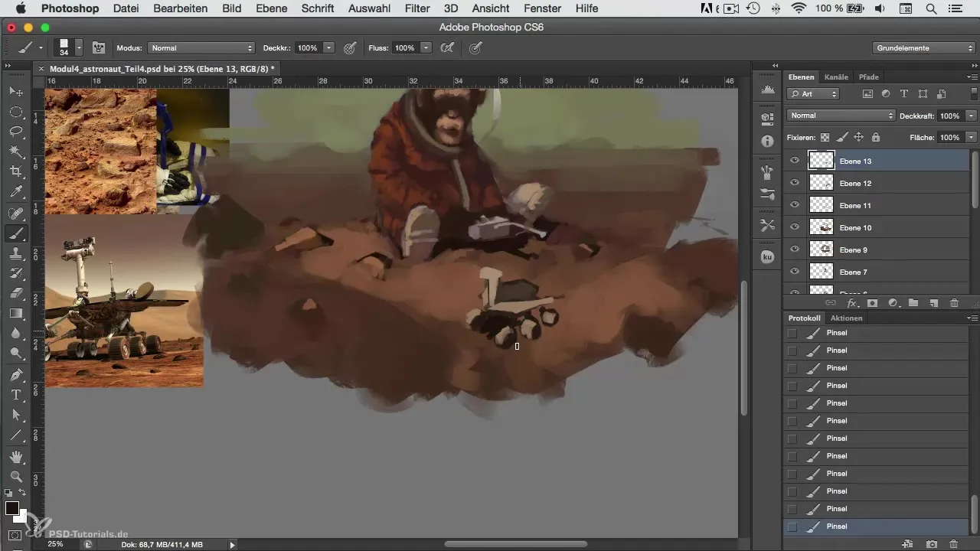Toggle lock all layer icon
Viewport: 980px width, 551px height.
(875, 137)
